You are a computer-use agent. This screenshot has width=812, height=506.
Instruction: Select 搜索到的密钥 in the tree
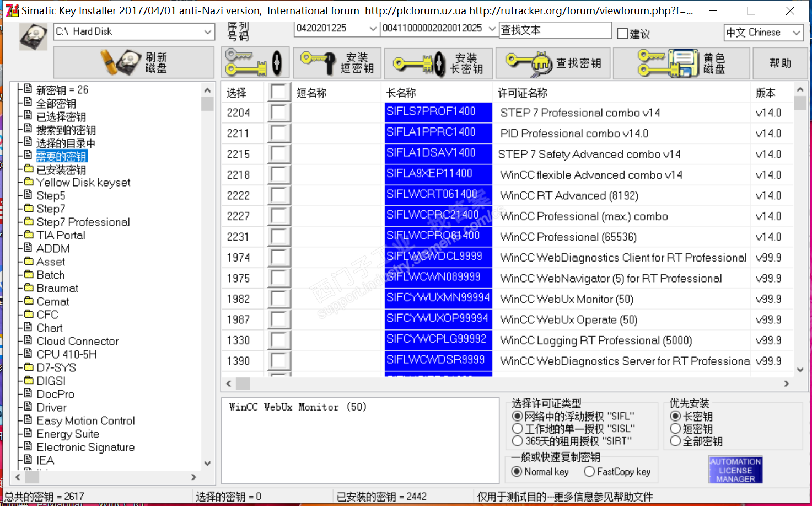click(66, 130)
